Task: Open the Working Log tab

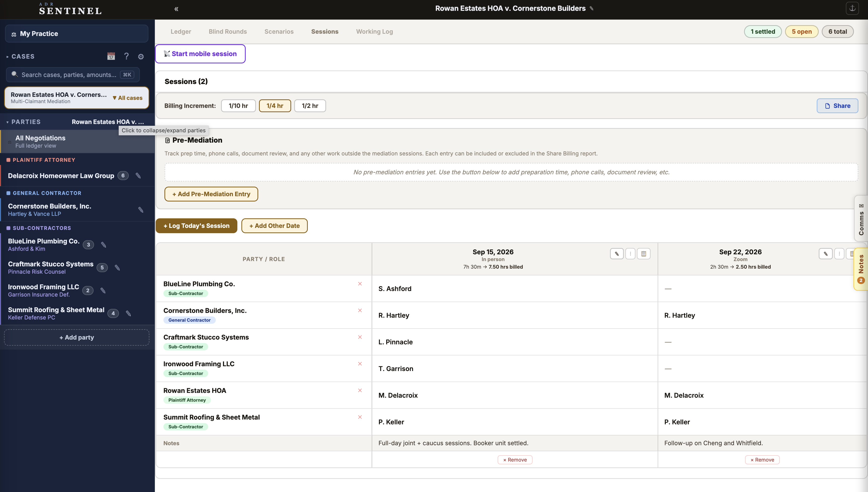Action: click(x=374, y=31)
